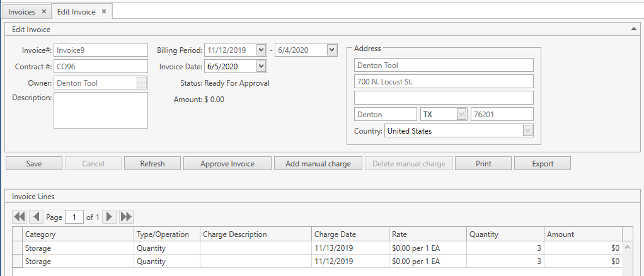
Task: Switch to the Invoices tab
Action: point(22,12)
